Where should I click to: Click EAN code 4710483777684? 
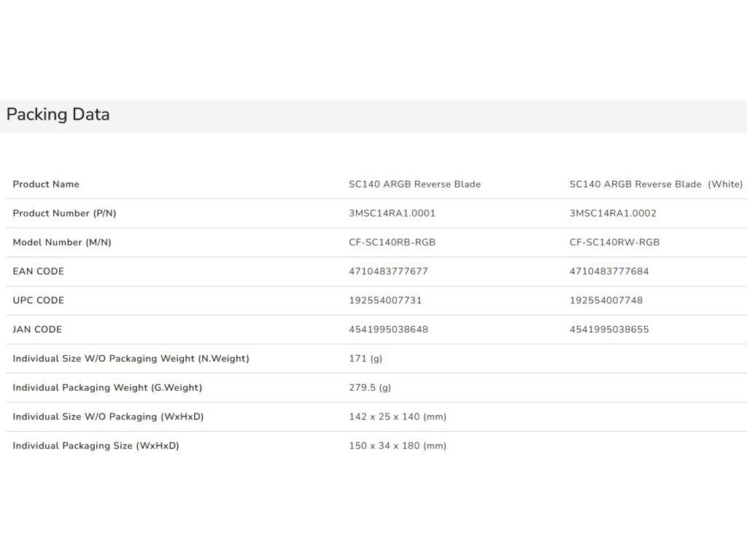[609, 271]
